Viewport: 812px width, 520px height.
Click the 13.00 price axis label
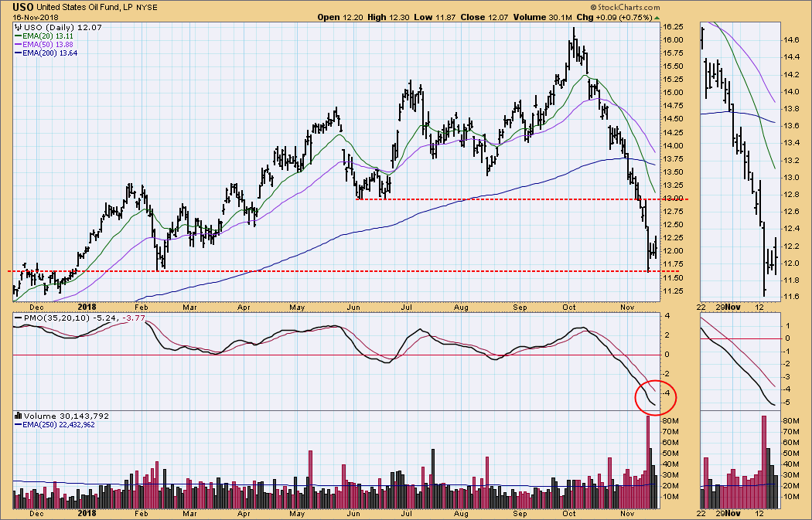click(x=673, y=198)
